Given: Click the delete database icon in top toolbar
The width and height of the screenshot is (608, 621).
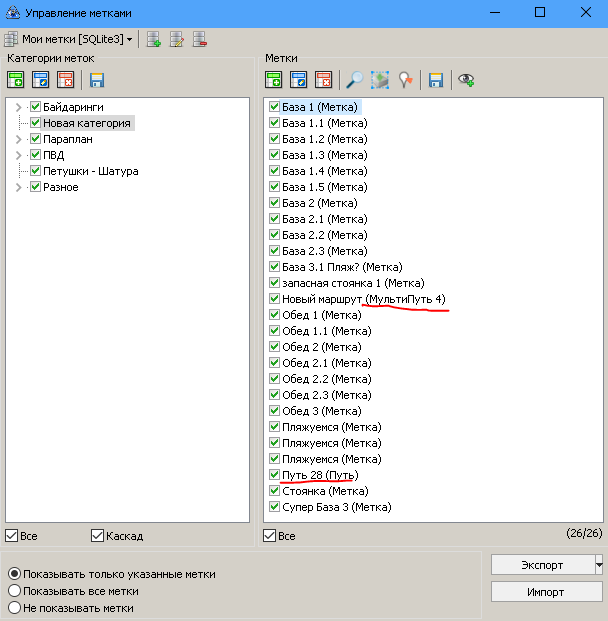Looking at the screenshot, I should pyautogui.click(x=201, y=39).
